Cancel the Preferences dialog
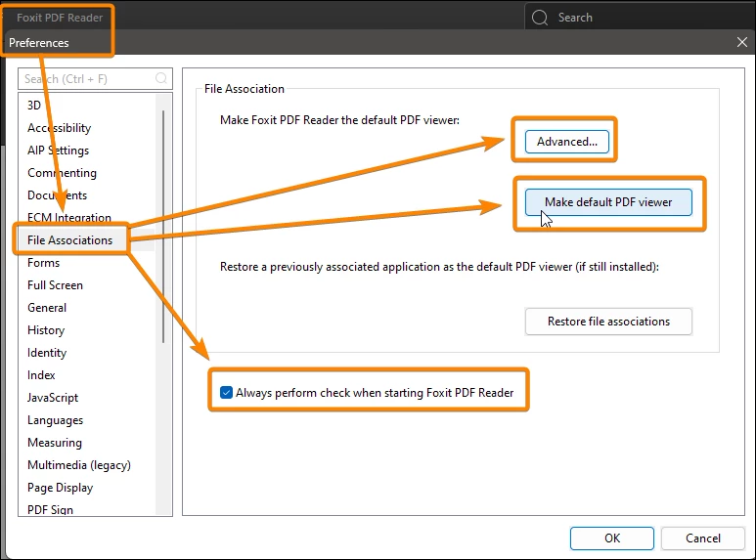 tap(703, 538)
